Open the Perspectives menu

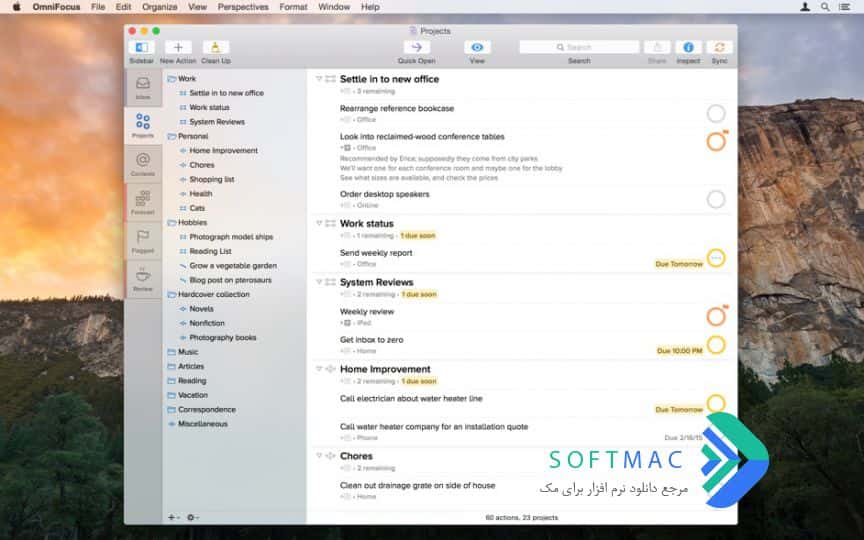tap(243, 7)
